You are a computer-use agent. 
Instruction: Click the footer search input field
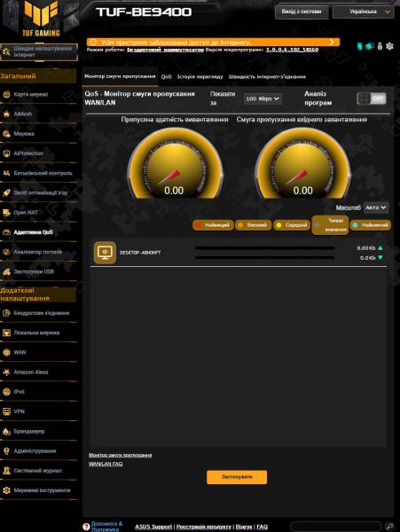(x=336, y=526)
